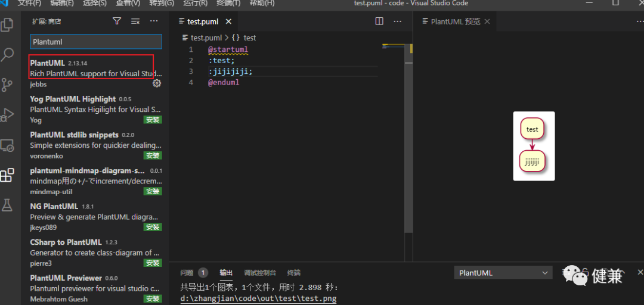Select CSharp to PlantUML extension entry
Image resolution: width=644 pixels, height=305 pixels.
coord(95,252)
